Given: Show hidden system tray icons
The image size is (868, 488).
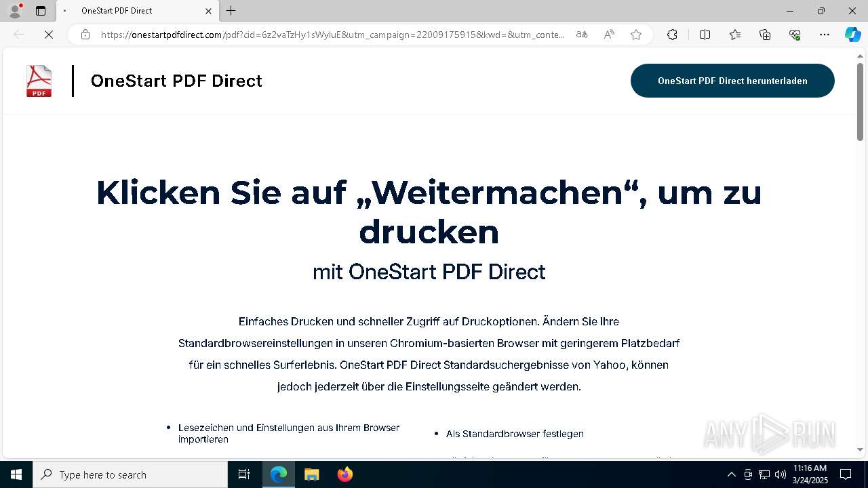Looking at the screenshot, I should (731, 474).
